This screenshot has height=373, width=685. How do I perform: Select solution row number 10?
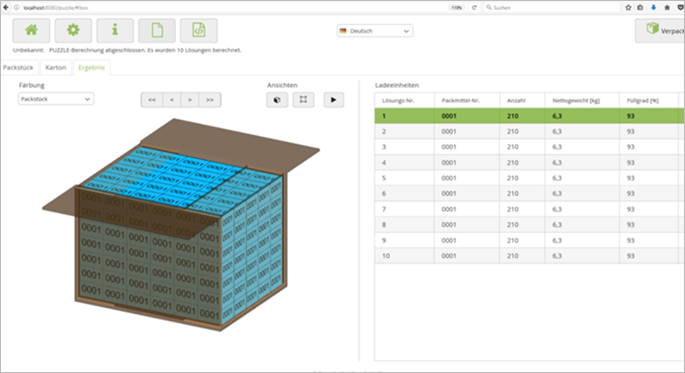click(529, 256)
